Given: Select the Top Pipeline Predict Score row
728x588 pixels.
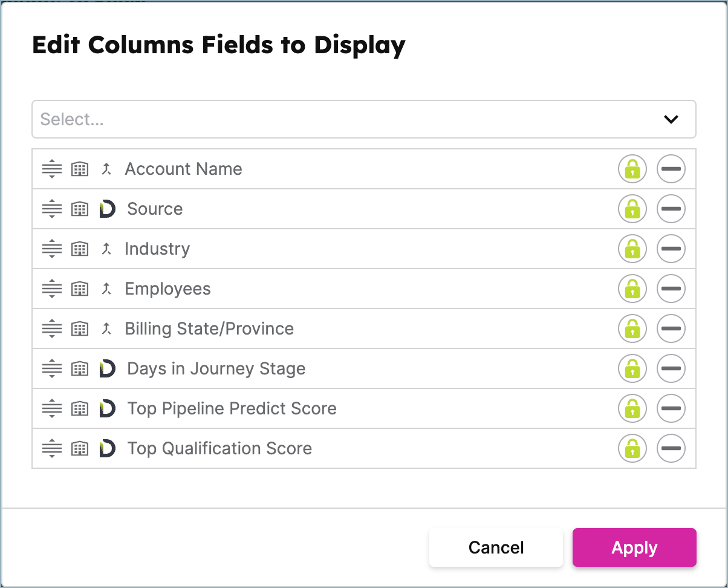Looking at the screenshot, I should tap(364, 408).
